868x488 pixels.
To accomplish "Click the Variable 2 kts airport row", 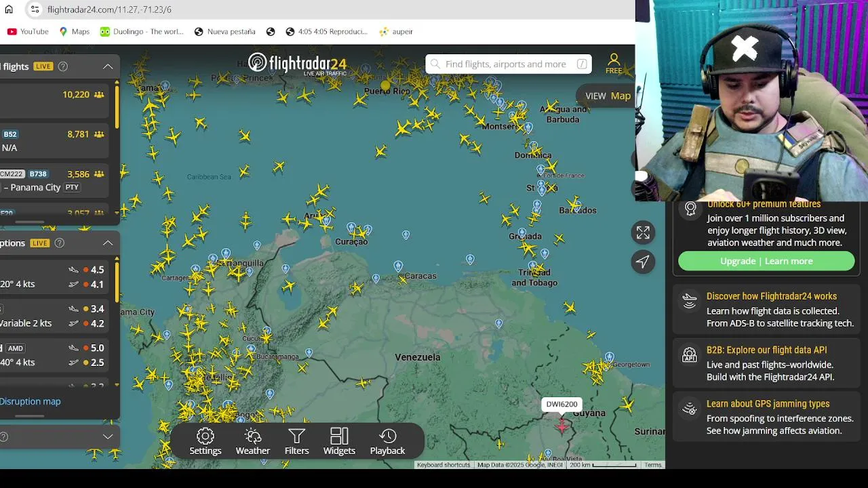I will (x=54, y=316).
